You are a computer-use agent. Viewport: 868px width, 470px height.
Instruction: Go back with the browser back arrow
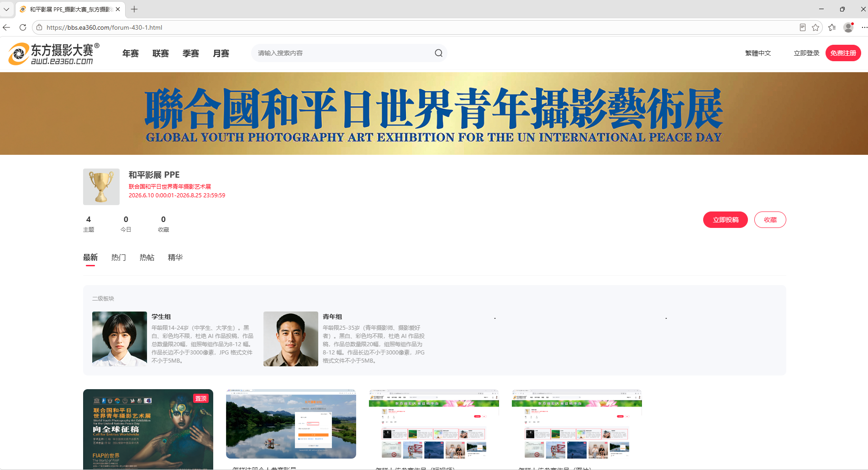(x=6, y=27)
